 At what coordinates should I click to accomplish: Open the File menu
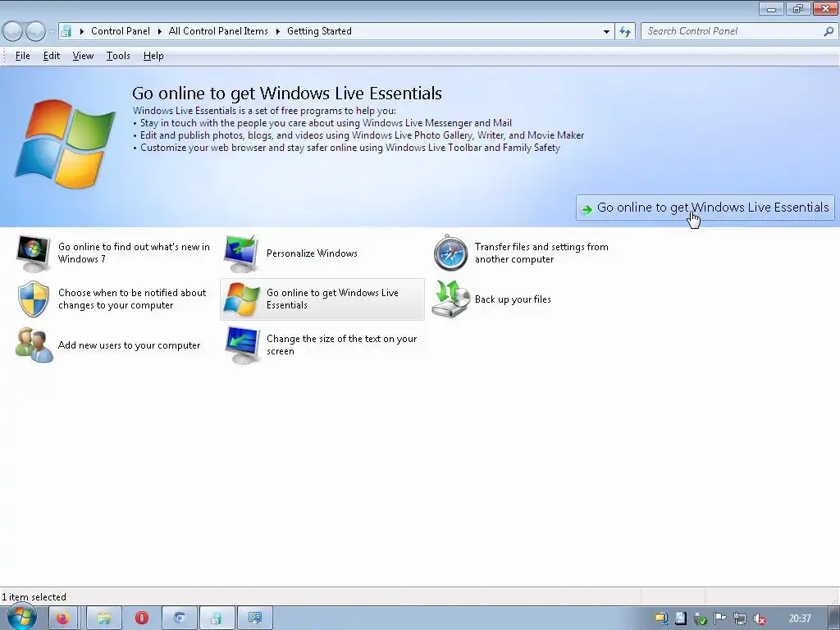[x=22, y=56]
